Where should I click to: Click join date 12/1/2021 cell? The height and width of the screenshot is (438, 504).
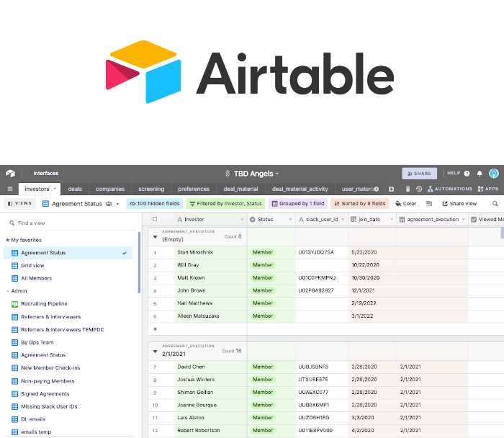coord(372,291)
